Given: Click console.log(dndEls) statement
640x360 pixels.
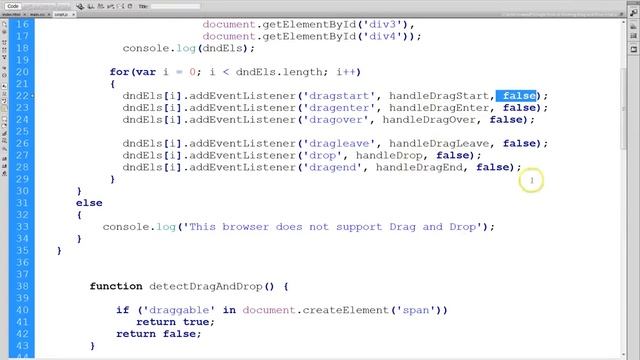Looking at the screenshot, I should pos(189,48).
